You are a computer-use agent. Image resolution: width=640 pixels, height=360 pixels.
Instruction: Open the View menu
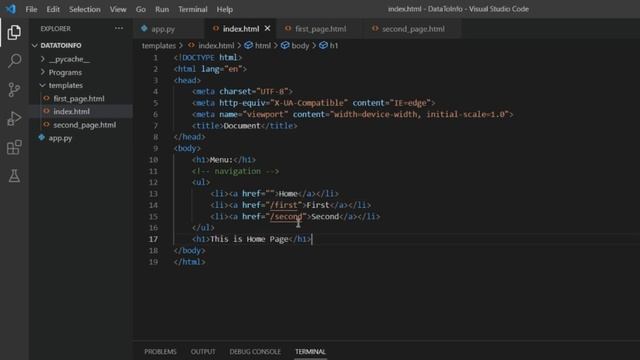[x=118, y=9]
